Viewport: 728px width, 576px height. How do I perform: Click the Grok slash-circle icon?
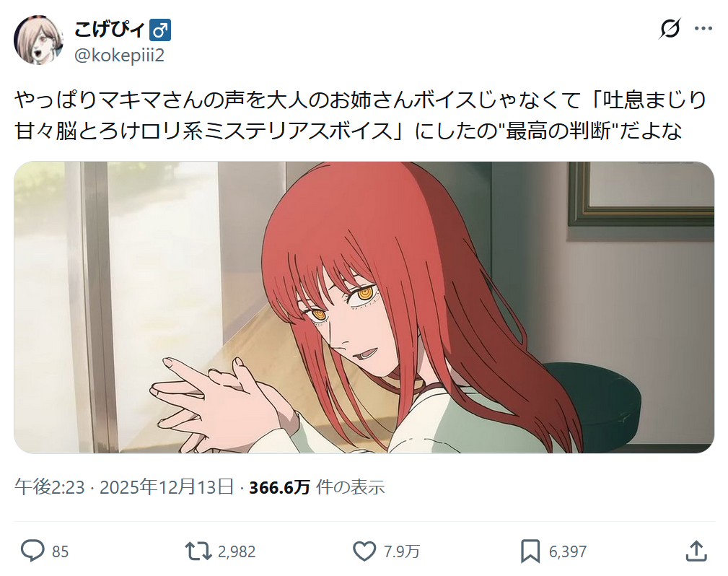(670, 28)
